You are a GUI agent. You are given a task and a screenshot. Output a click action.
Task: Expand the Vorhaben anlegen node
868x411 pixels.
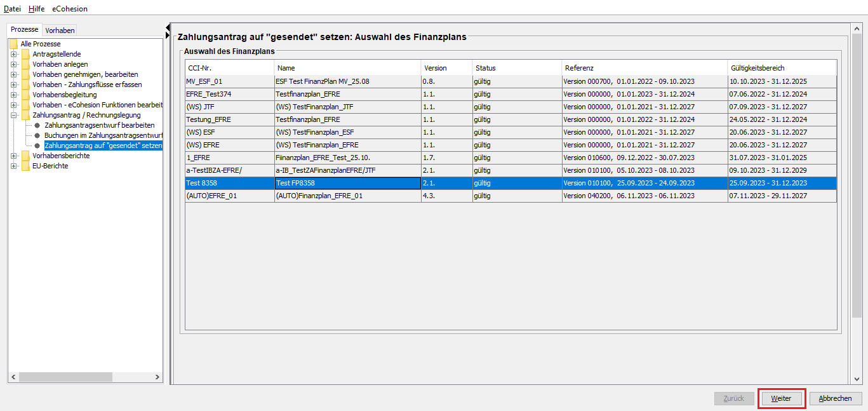[x=13, y=64]
